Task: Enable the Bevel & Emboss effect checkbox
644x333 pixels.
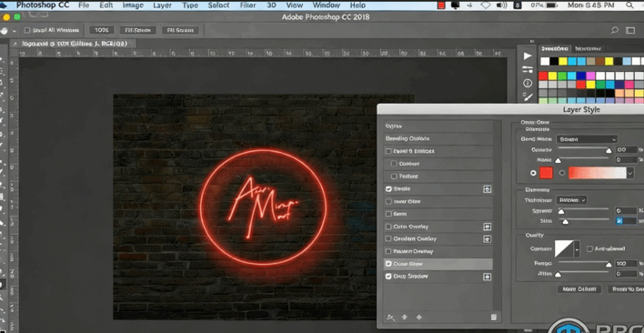Action: click(388, 151)
